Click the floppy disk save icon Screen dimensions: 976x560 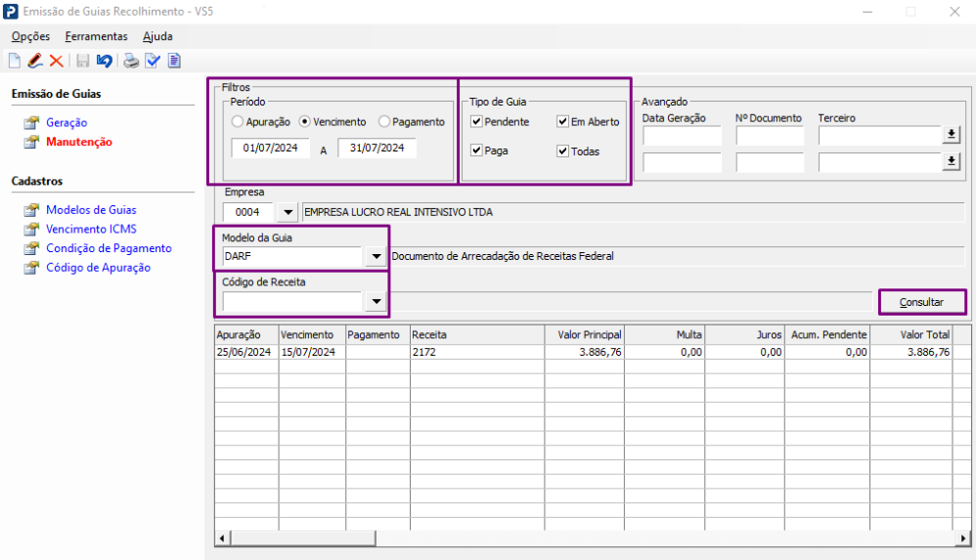(x=83, y=61)
